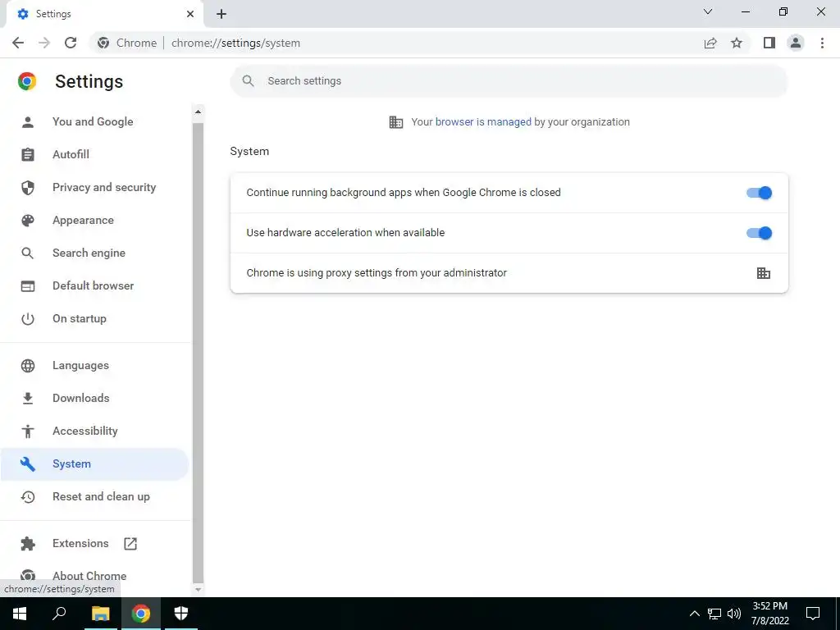840x630 pixels.
Task: Click the address bar URL
Action: tap(235, 43)
